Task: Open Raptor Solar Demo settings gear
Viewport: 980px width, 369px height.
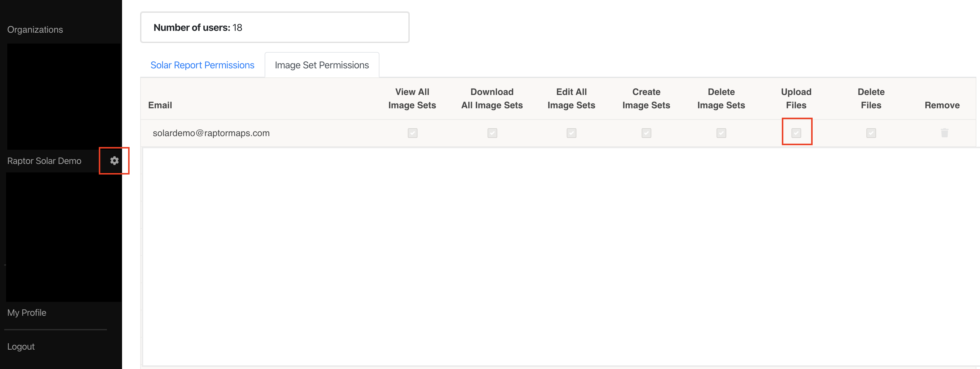Action: tap(114, 161)
